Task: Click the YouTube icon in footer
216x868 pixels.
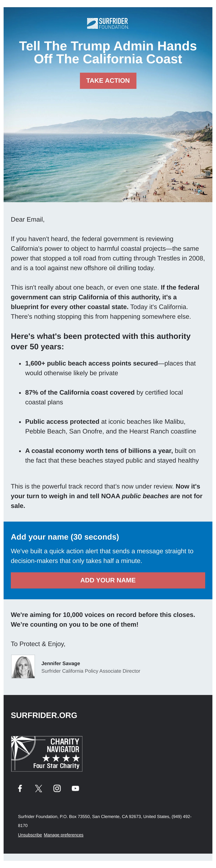Action: click(75, 788)
